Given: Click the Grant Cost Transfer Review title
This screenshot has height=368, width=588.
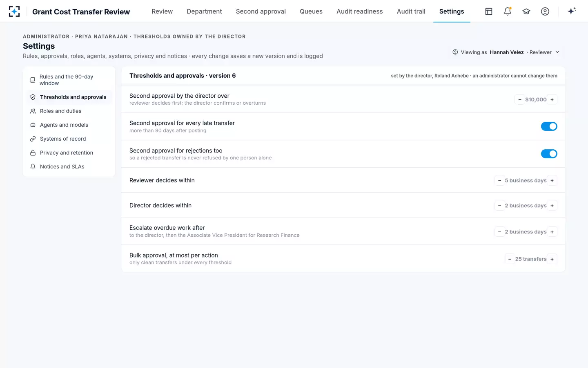Looking at the screenshot, I should point(81,12).
